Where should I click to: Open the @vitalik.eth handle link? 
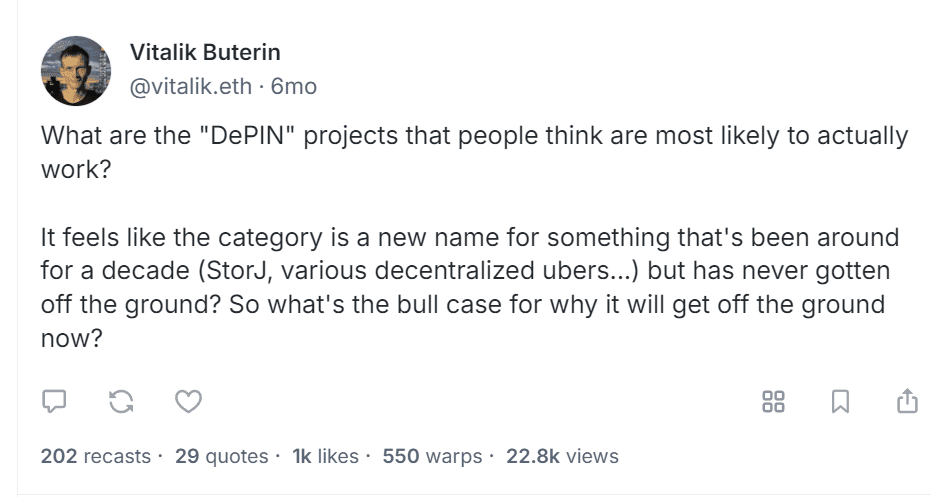click(x=190, y=87)
